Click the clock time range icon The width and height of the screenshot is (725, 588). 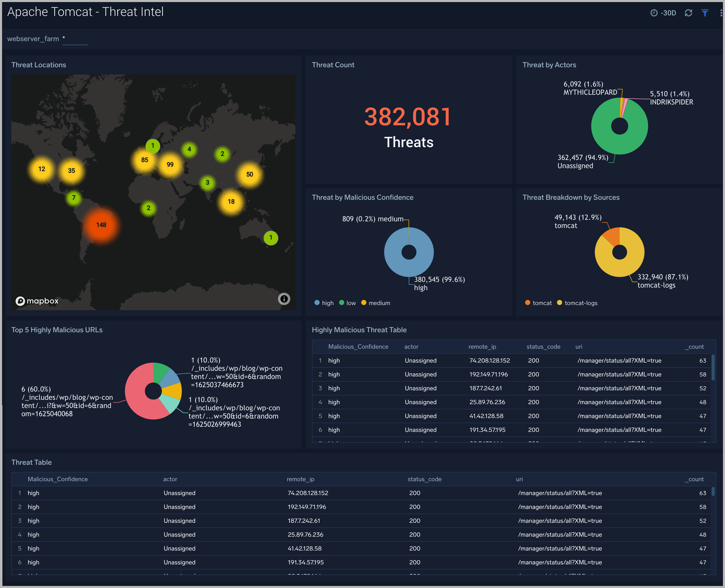click(654, 13)
